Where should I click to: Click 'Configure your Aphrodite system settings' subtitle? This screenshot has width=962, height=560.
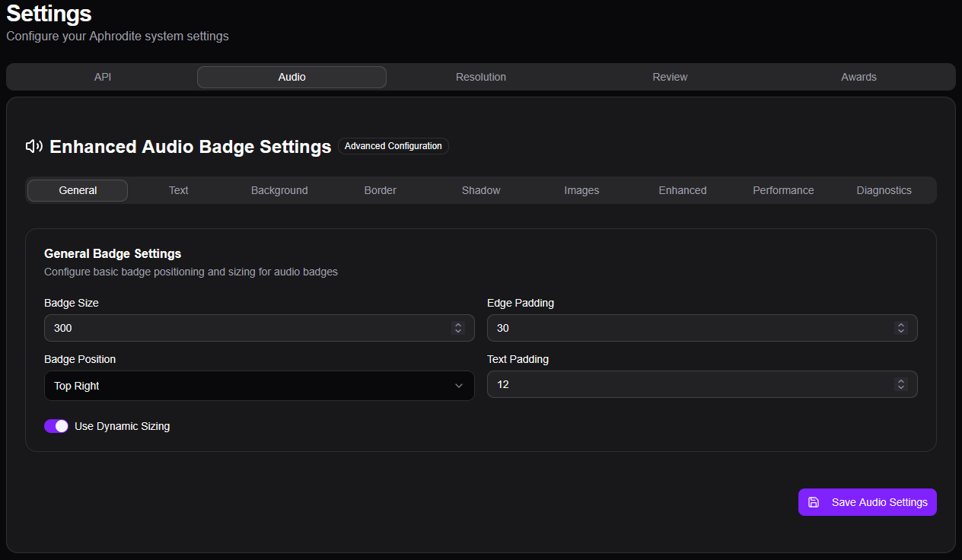(117, 36)
